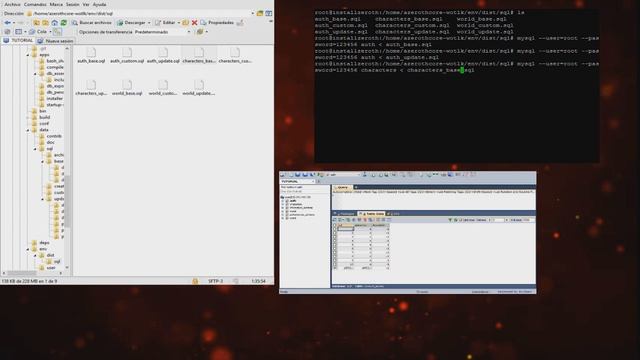Open Buscar archivos file search

[91, 23]
